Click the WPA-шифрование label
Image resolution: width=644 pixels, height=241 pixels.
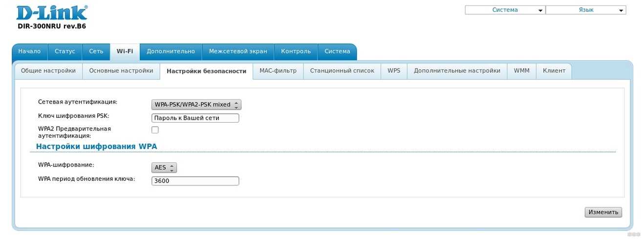click(x=66, y=165)
